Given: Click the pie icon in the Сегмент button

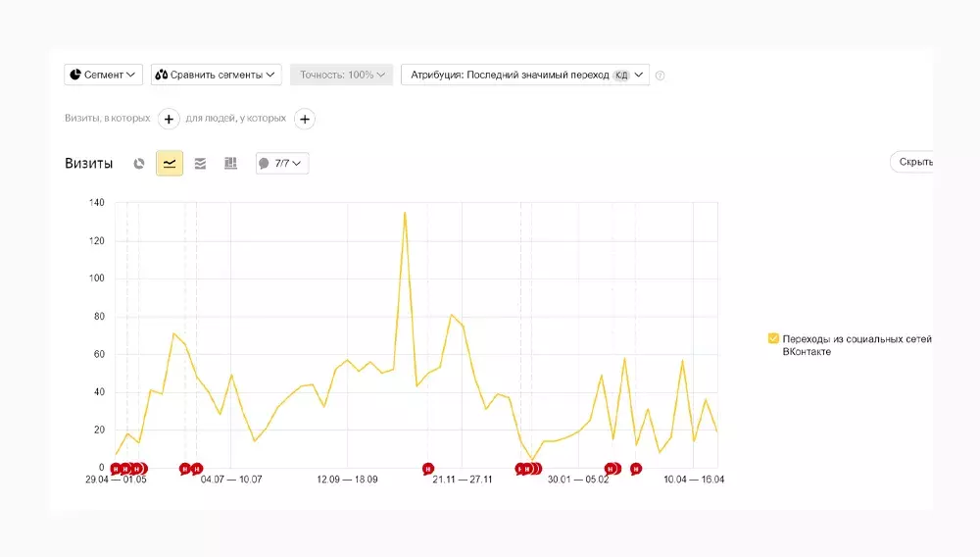Looking at the screenshot, I should tap(75, 75).
